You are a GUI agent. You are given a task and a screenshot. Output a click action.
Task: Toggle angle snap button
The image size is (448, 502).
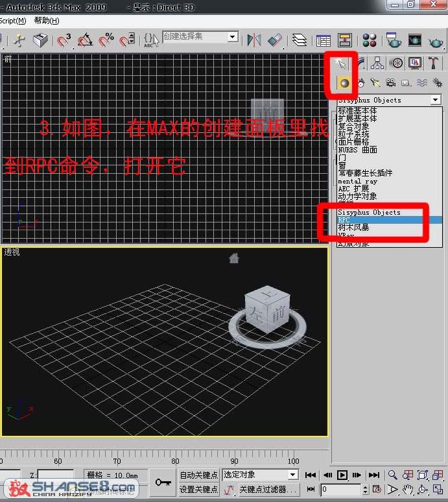[x=85, y=41]
